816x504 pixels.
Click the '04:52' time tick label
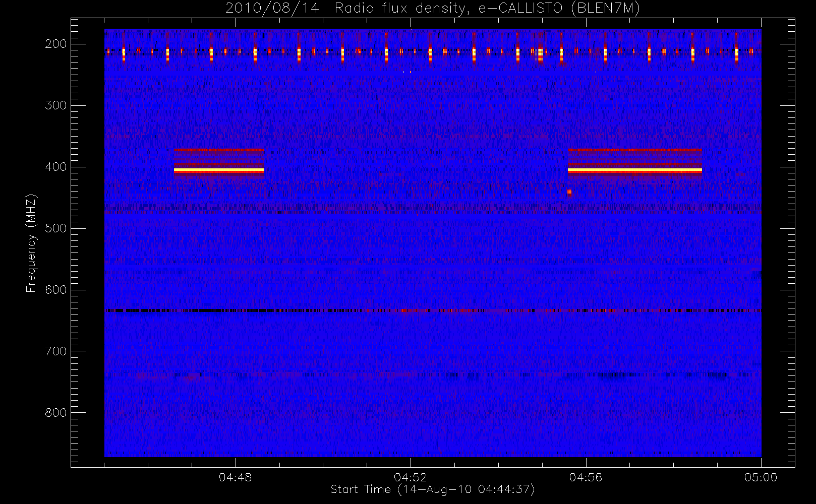point(411,477)
